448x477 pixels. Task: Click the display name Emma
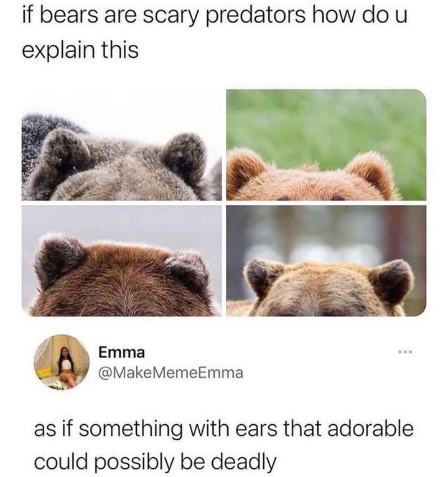click(121, 352)
